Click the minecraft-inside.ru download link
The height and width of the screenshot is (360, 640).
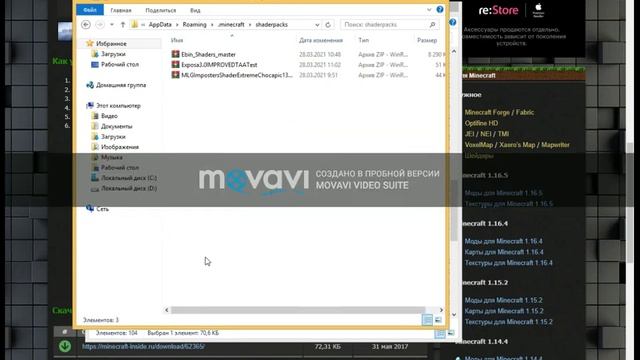click(143, 347)
